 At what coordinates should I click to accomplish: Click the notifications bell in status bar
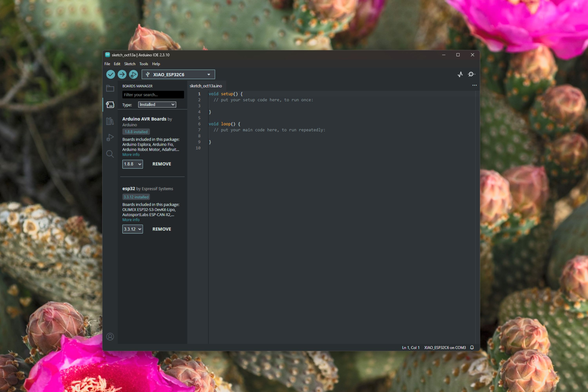472,348
